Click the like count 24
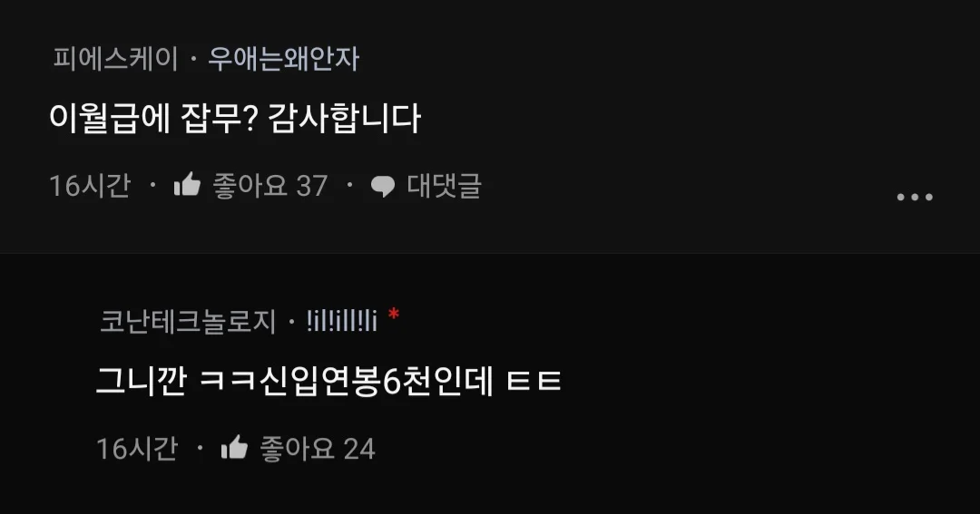 (x=359, y=449)
